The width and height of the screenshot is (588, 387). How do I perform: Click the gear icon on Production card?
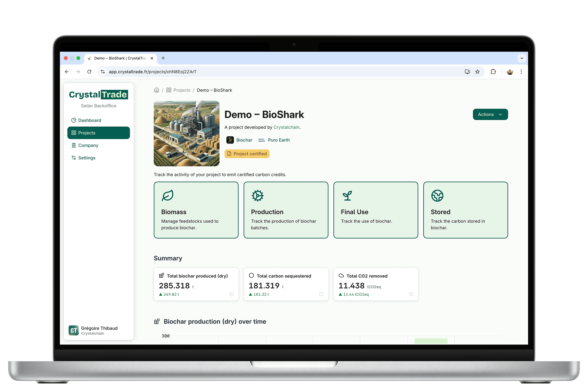(257, 195)
